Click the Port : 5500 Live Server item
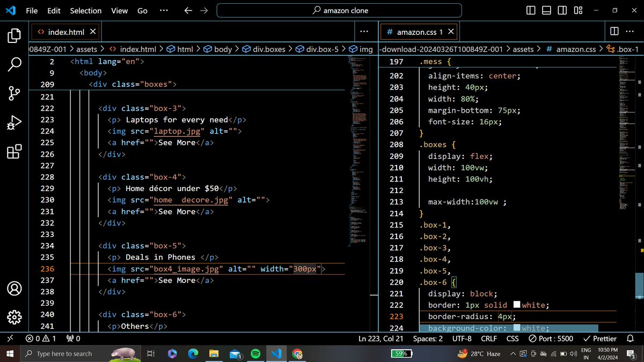Viewport: 644px width, 362px height. pos(551,338)
